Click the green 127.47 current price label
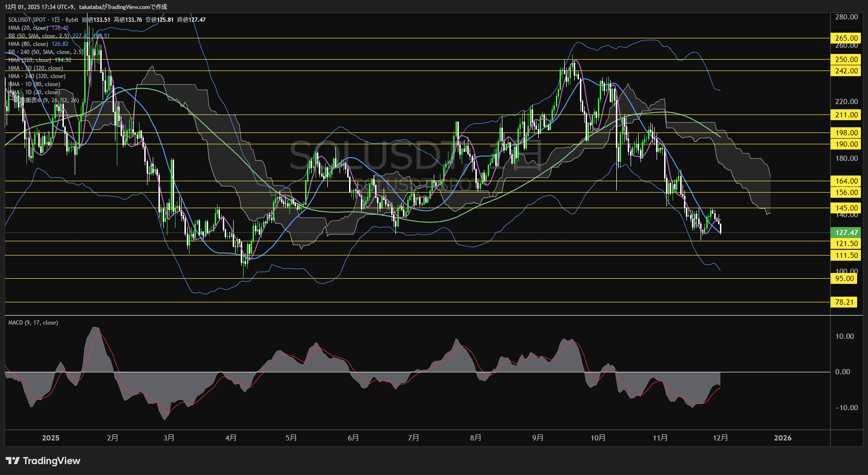Screen dimensions: 868x475 pos(846,232)
